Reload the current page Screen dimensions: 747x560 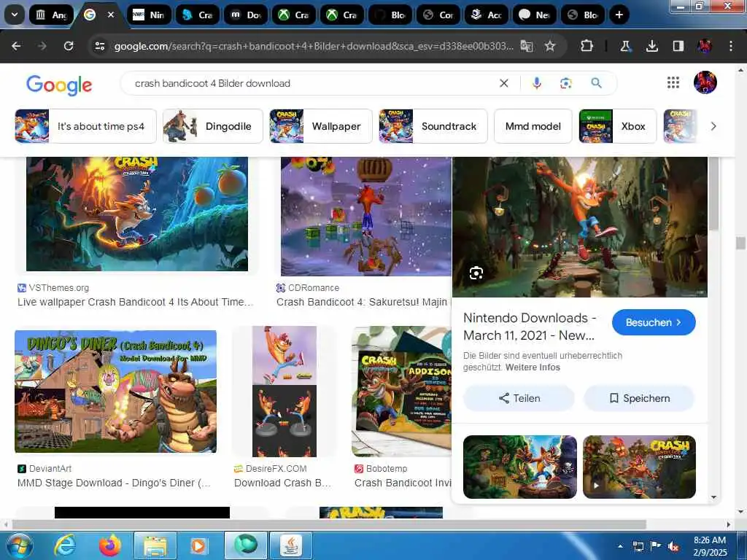click(69, 46)
